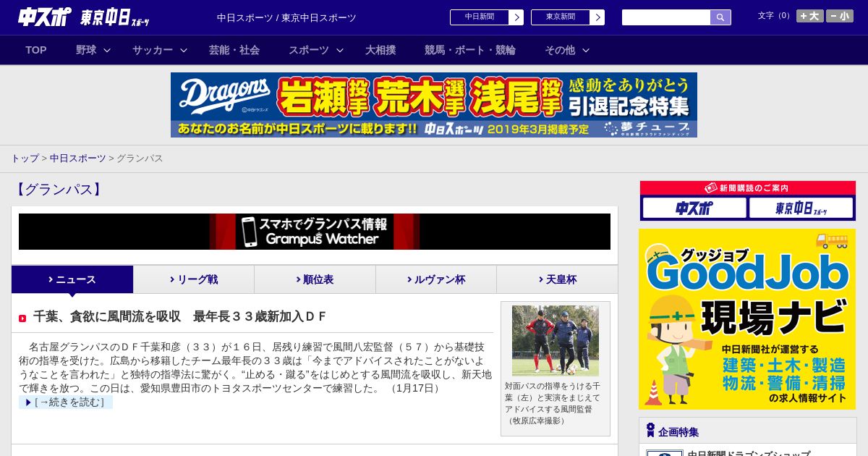This screenshot has width=868, height=456.
Task: Open the GoodJob 現場ナビ advertisement
Action: (747, 319)
